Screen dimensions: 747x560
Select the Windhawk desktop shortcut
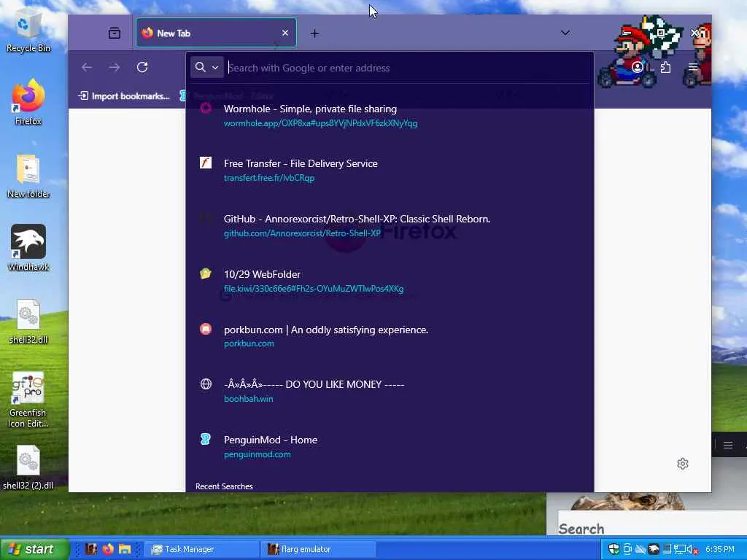point(28,248)
